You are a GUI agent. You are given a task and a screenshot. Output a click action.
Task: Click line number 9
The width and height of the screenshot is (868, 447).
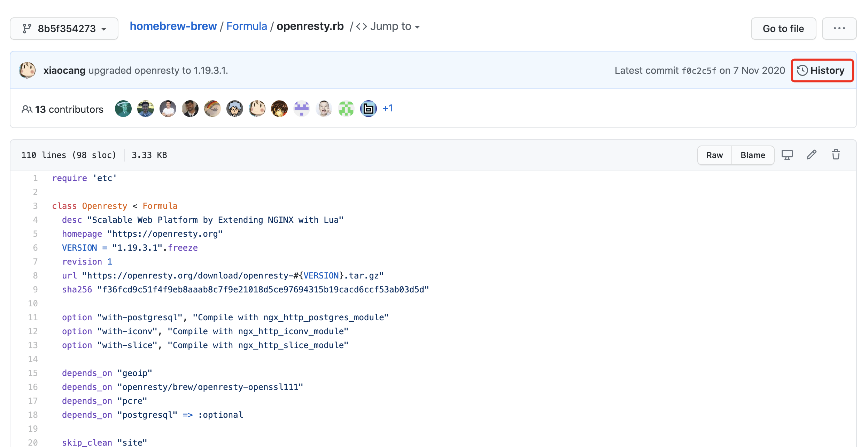click(x=35, y=290)
